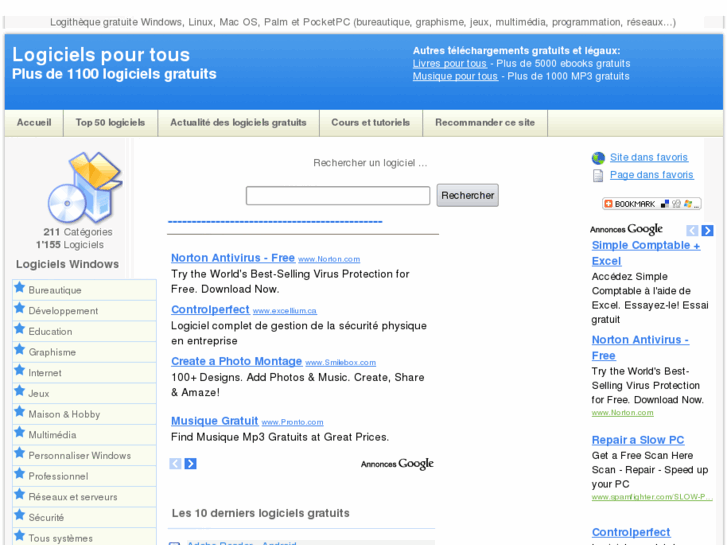Click the star icon next to Maison & Hobby
Viewport: 727px width, 545px height.
tap(19, 411)
